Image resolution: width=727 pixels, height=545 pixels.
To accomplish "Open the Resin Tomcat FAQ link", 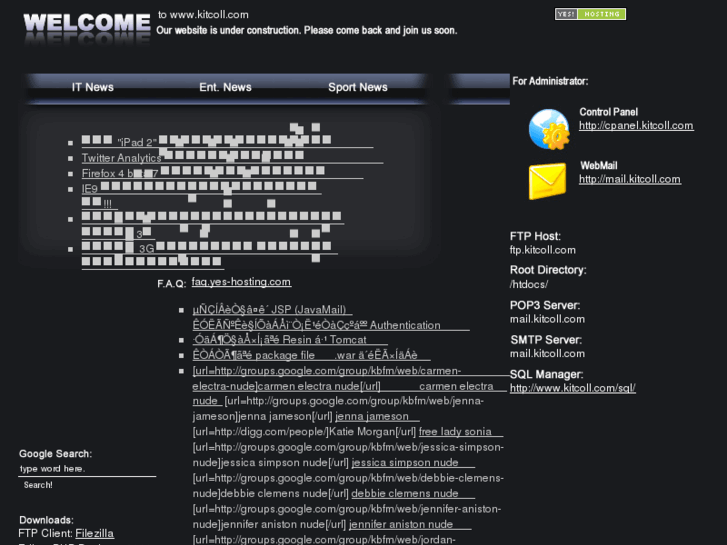I will (290, 340).
